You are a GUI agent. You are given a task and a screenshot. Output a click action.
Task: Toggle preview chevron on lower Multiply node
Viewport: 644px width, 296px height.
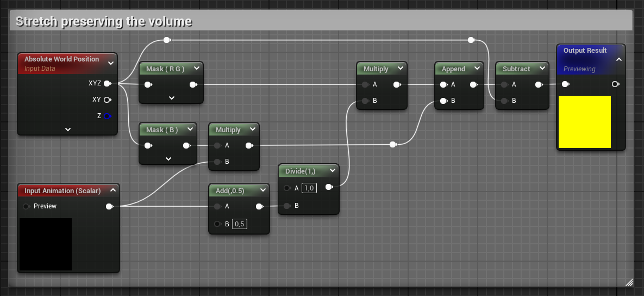pos(252,129)
